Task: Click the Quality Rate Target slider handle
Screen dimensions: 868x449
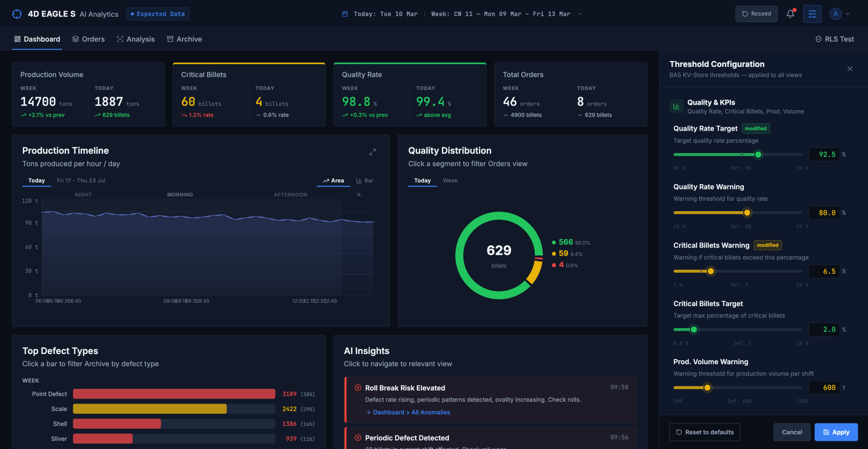Action: click(x=758, y=155)
